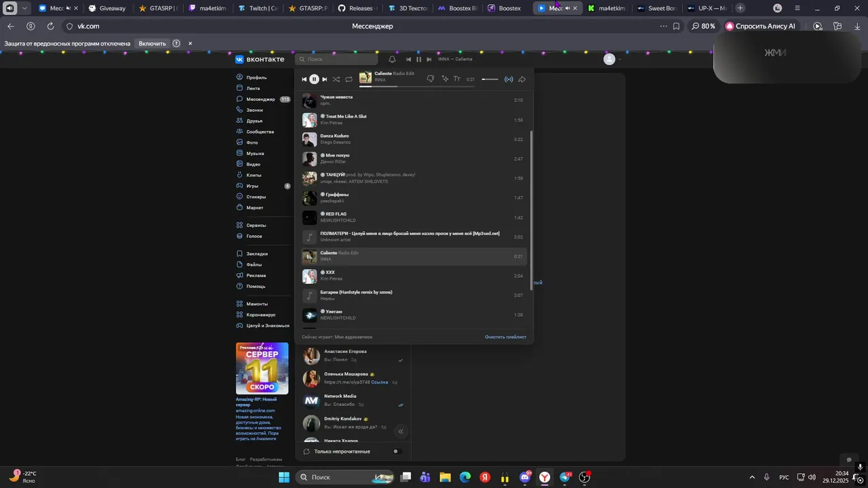
Task: Play track Treat Me Like A Slut
Action: [x=414, y=119]
